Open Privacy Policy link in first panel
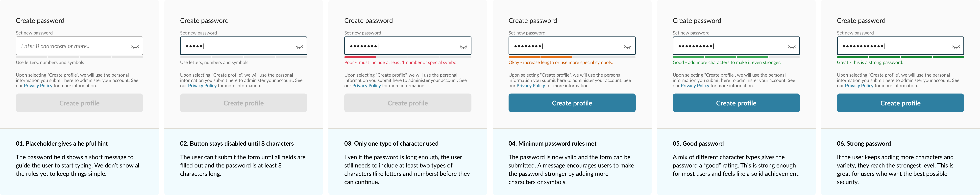Viewport: 980px width, 195px height. point(38,86)
